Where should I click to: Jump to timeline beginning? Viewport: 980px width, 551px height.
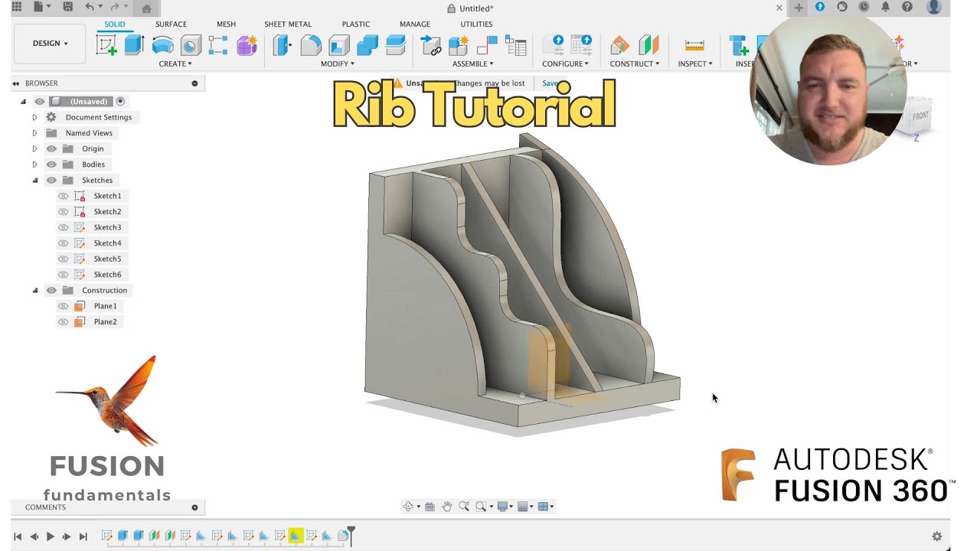(18, 536)
